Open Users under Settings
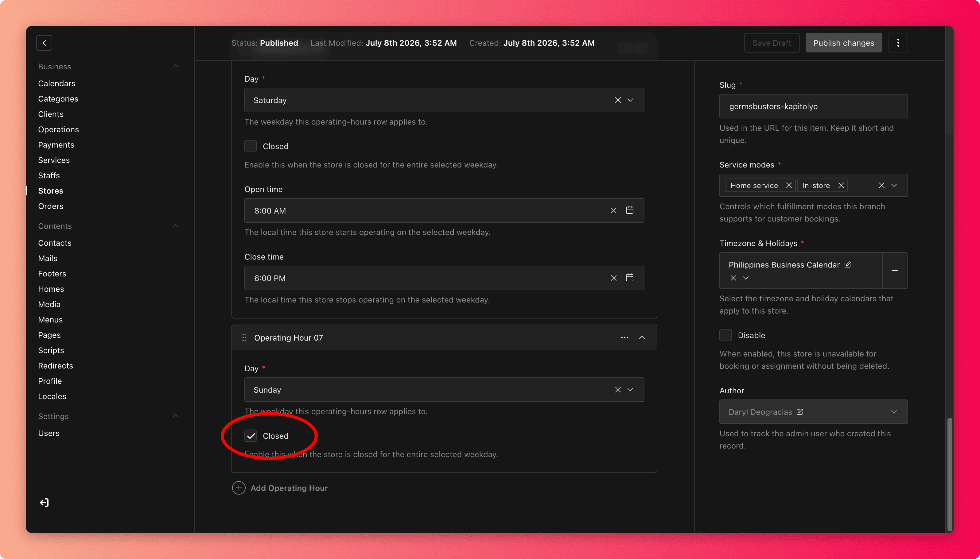The width and height of the screenshot is (980, 559). pyautogui.click(x=49, y=433)
